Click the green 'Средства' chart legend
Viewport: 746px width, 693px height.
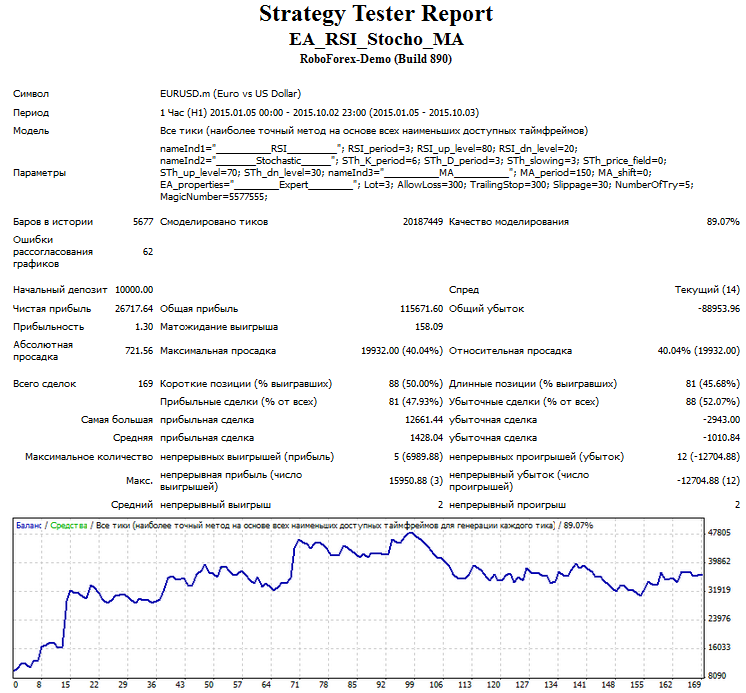(x=69, y=526)
